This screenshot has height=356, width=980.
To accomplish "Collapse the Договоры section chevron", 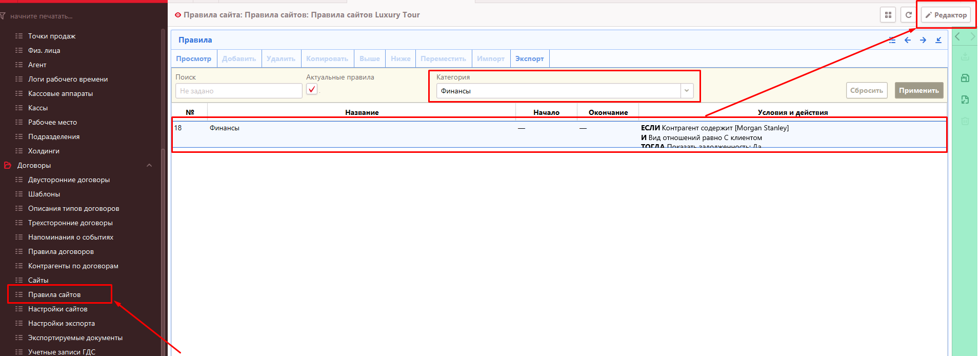I will 149,165.
